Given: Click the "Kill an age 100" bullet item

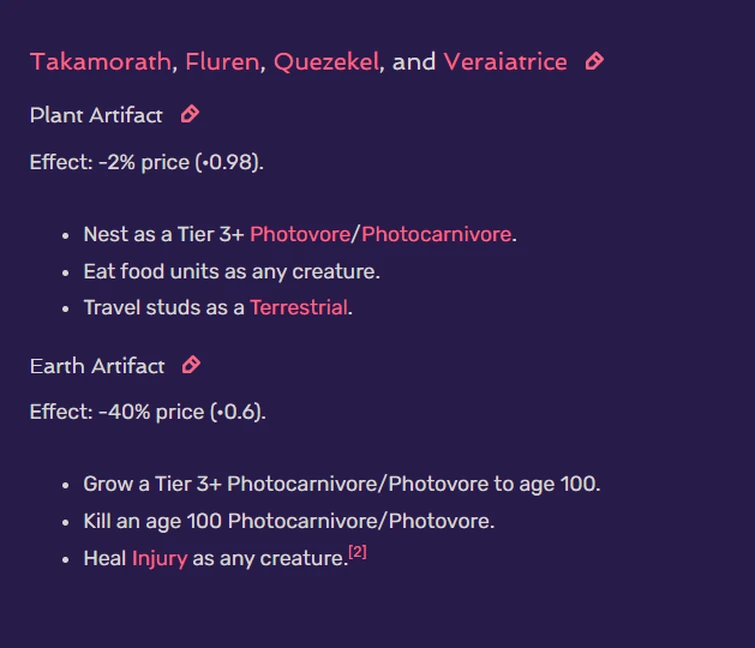Looking at the screenshot, I should coord(289,521).
